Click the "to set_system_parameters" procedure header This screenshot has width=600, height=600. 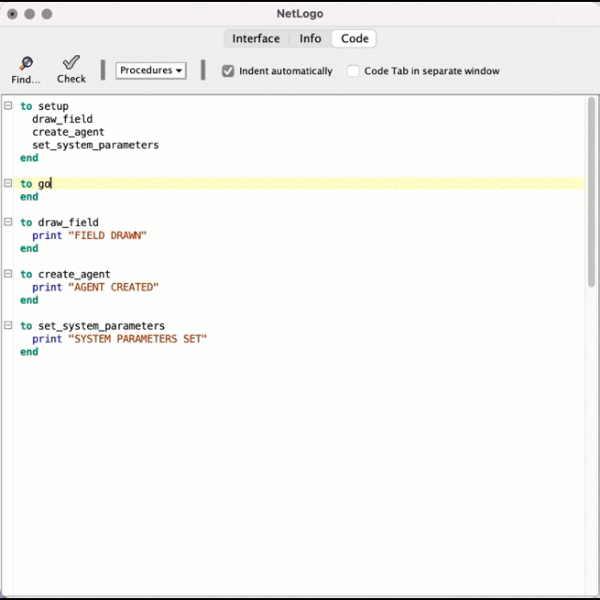[x=93, y=326]
